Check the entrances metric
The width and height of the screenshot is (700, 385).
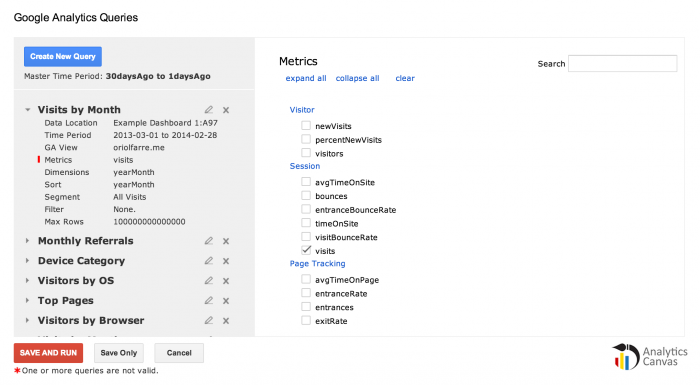pyautogui.click(x=306, y=306)
